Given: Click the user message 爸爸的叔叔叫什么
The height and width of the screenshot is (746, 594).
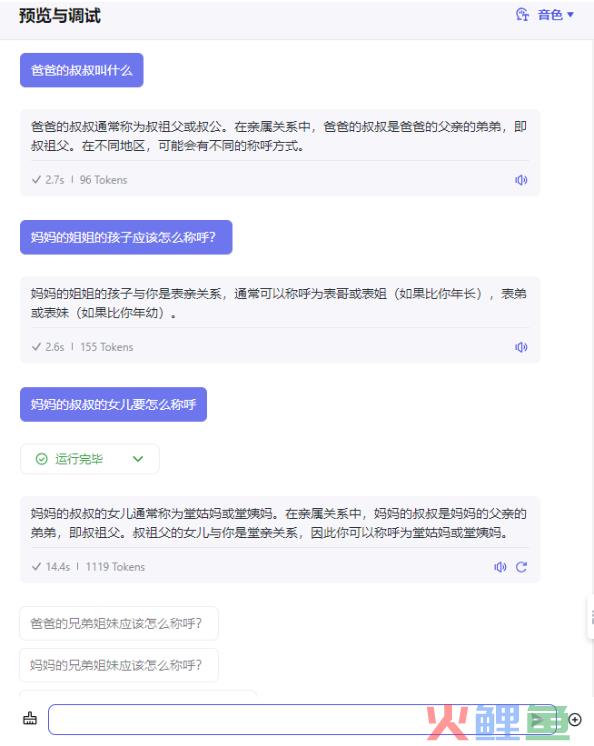Looking at the screenshot, I should (82, 70).
